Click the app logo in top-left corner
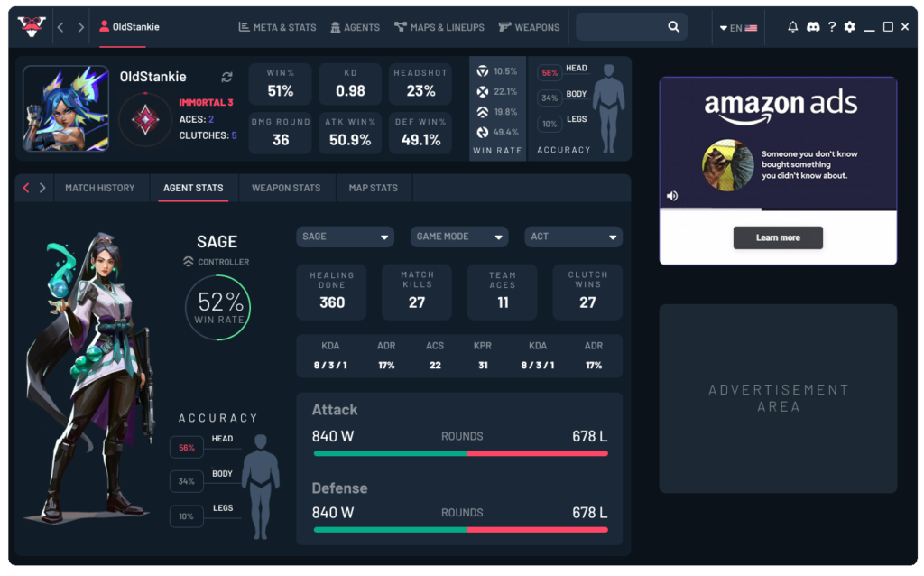The image size is (924, 576). pos(32,27)
